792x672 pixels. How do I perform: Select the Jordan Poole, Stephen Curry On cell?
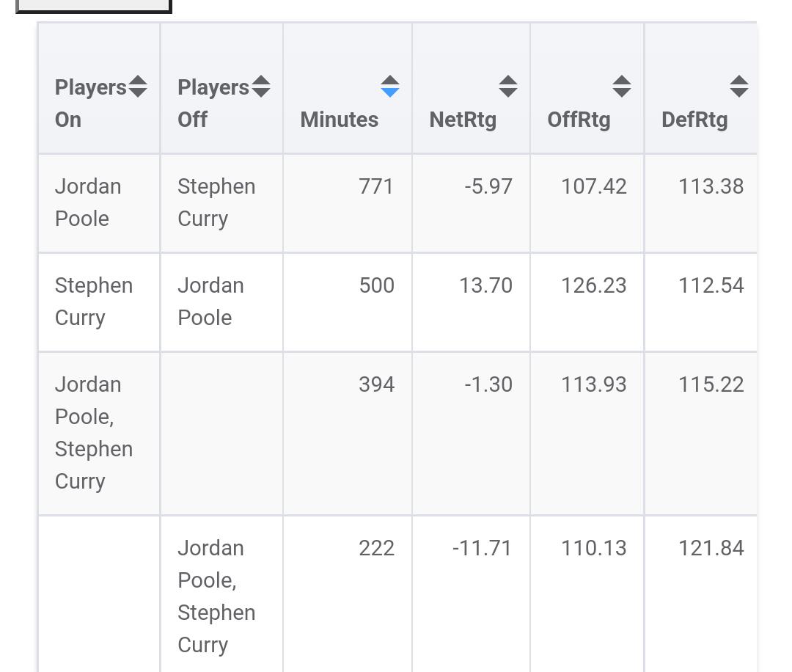click(x=94, y=433)
